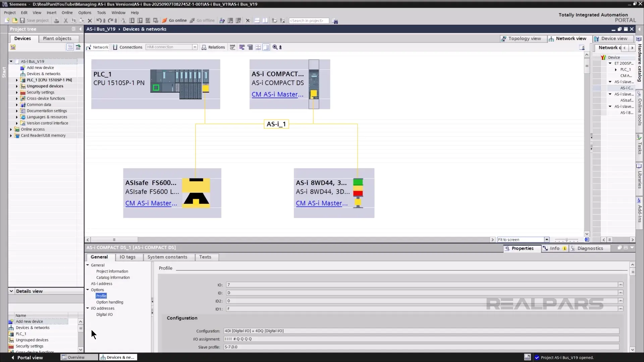The width and height of the screenshot is (644, 362).
Task: Click Go online button
Action: (174, 20)
